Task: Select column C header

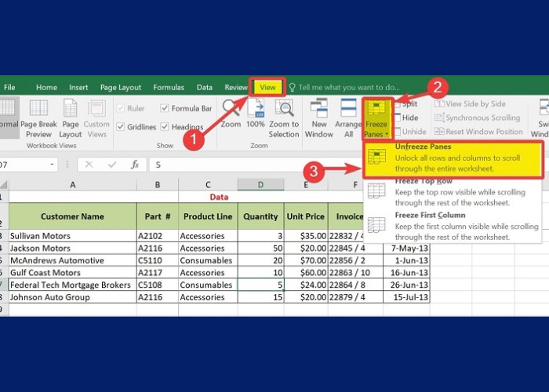Action: (x=208, y=184)
